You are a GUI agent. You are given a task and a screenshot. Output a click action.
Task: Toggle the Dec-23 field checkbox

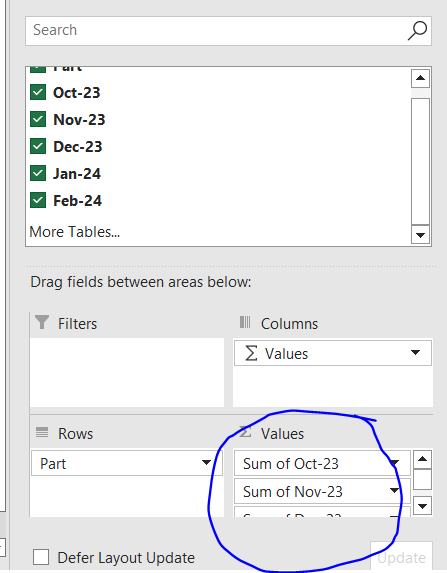[38, 146]
